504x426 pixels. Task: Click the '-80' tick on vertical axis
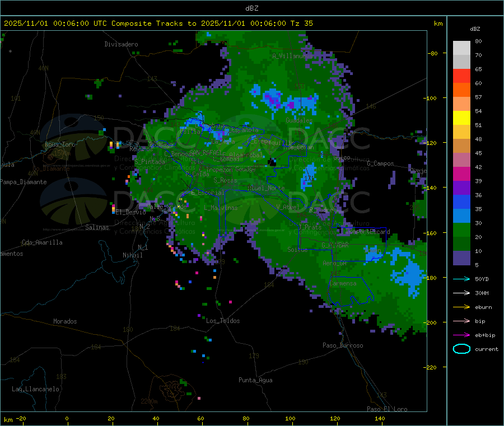tap(432, 53)
